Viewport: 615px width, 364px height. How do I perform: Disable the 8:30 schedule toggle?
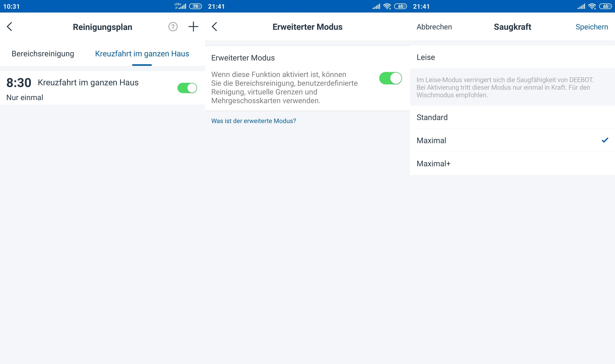tap(187, 88)
